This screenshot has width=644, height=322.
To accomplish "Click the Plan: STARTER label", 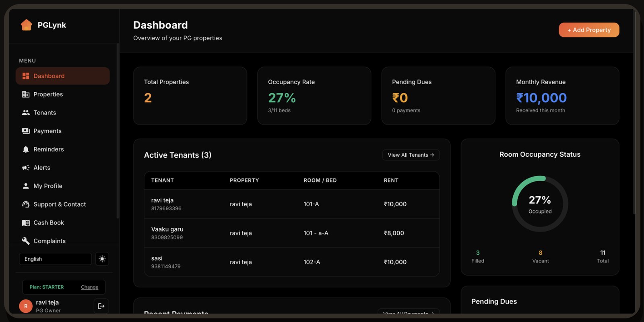I will click(47, 287).
